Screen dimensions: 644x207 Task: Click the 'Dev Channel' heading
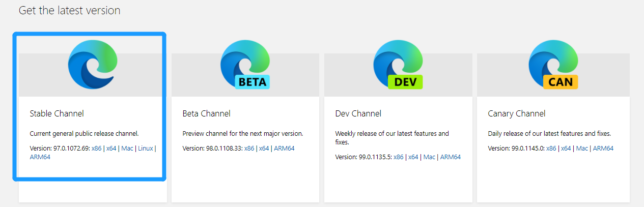click(358, 113)
